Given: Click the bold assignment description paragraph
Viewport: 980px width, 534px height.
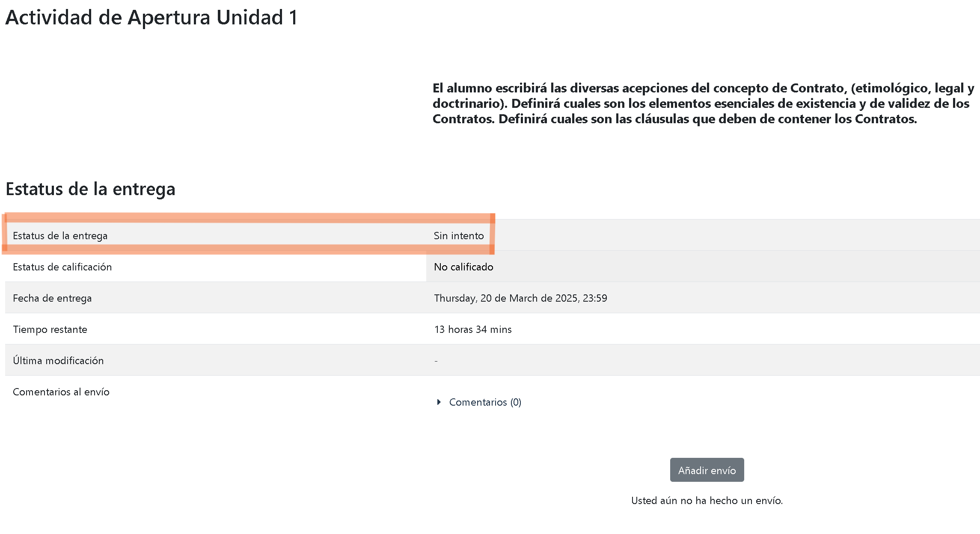Looking at the screenshot, I should click(x=703, y=104).
